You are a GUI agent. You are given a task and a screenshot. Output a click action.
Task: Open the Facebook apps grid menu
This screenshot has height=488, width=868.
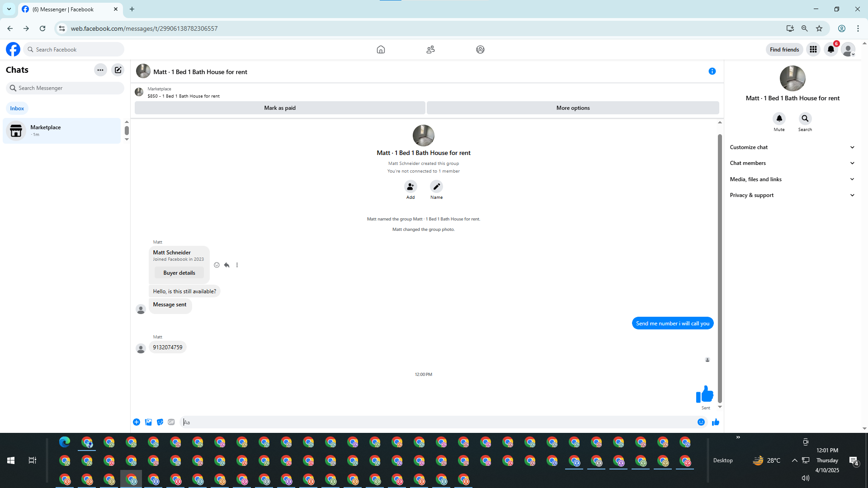click(x=813, y=50)
